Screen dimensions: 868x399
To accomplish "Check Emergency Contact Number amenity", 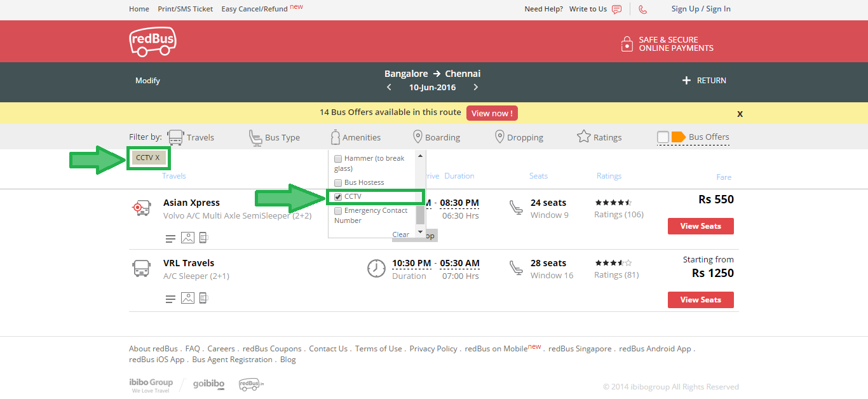I will [x=338, y=211].
